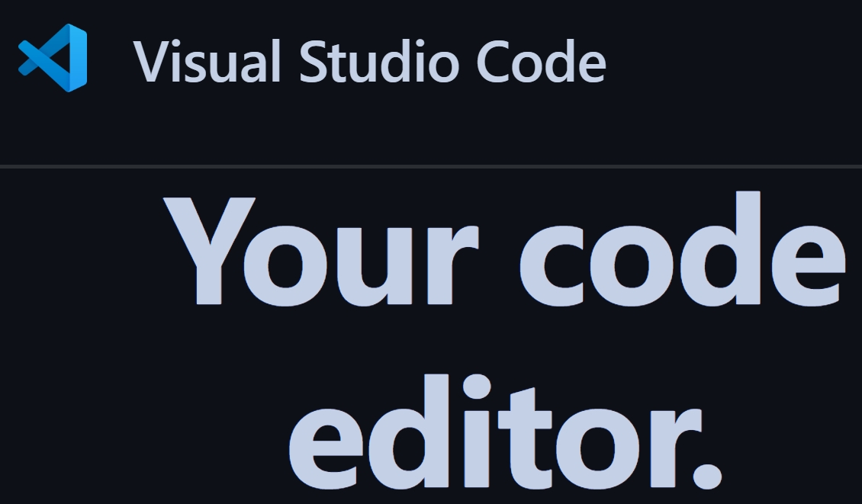Click the blue Visual Studio Code logo
This screenshot has height=504, width=862.
click(x=53, y=58)
